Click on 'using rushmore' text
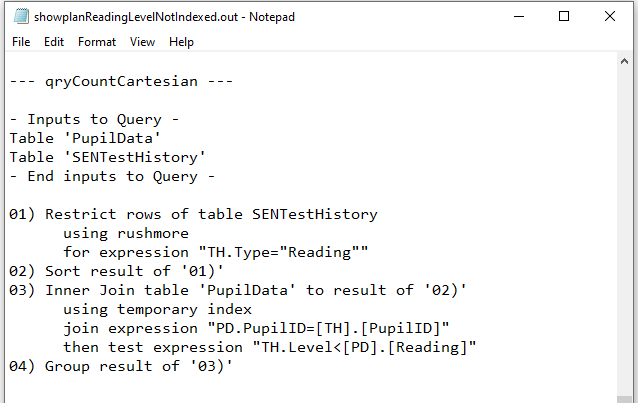 click(x=126, y=233)
